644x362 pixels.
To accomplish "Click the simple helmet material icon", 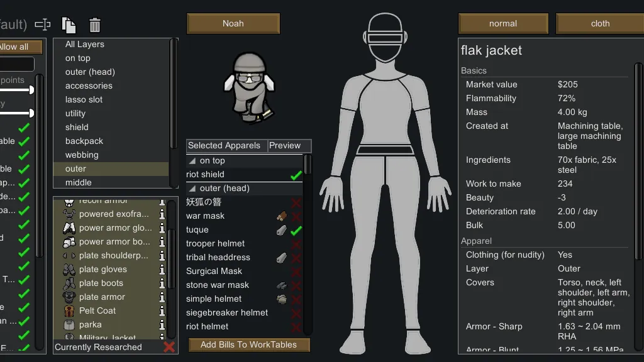I will tap(282, 299).
